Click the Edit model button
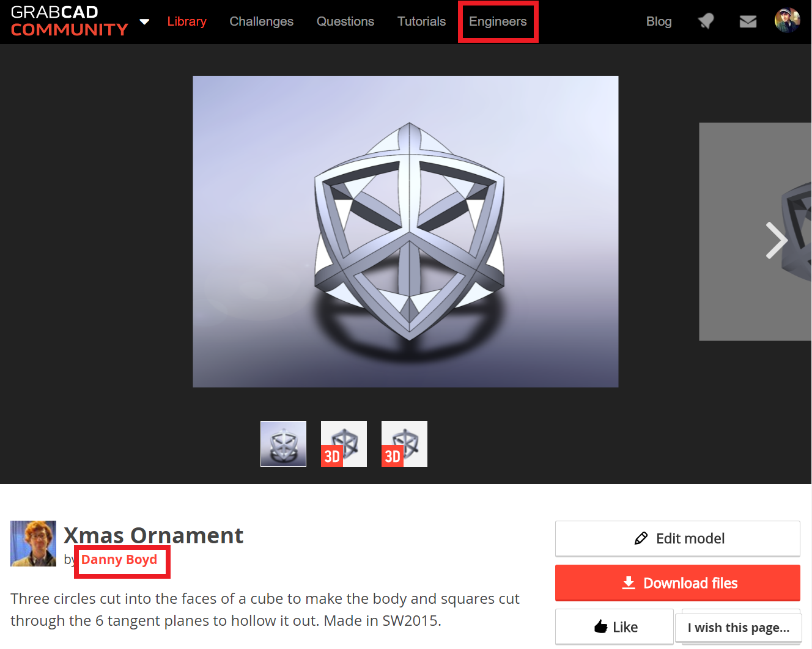Image resolution: width=812 pixels, height=649 pixels. pyautogui.click(x=677, y=538)
